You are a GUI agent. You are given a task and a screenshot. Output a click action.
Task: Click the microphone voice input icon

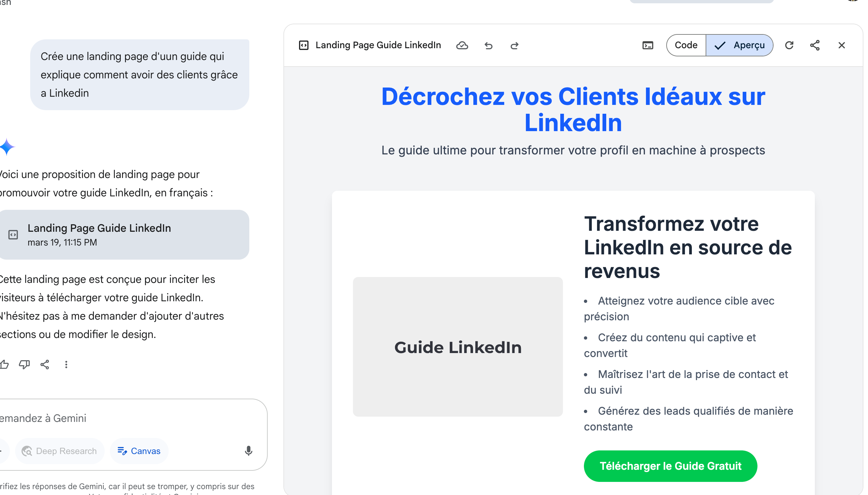click(248, 450)
